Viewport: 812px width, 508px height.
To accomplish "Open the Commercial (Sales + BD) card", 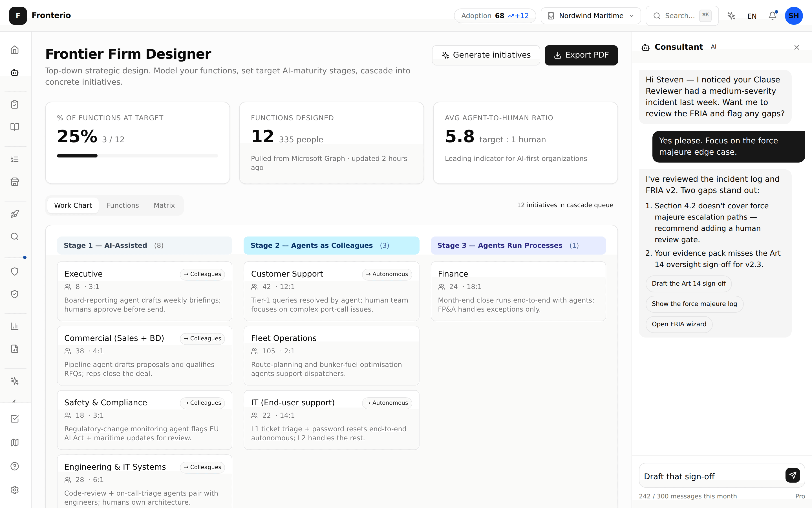I will point(144,356).
